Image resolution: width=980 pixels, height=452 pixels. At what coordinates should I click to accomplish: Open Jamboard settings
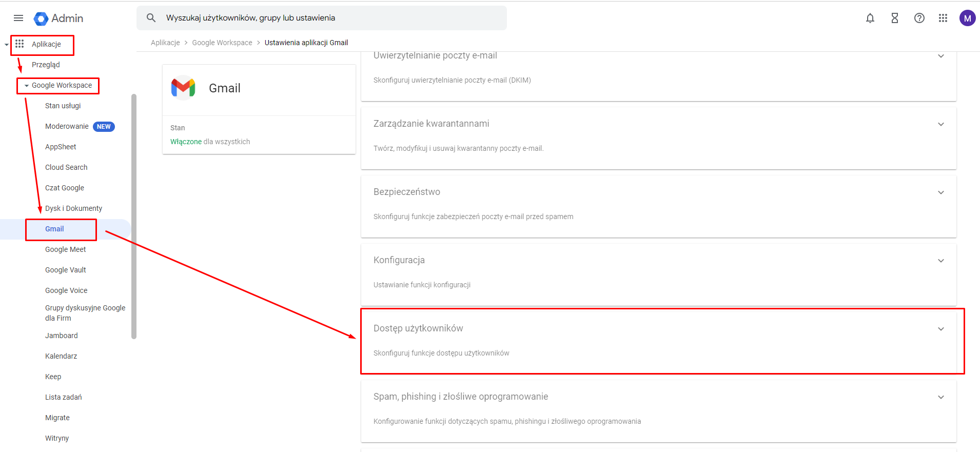click(x=62, y=336)
